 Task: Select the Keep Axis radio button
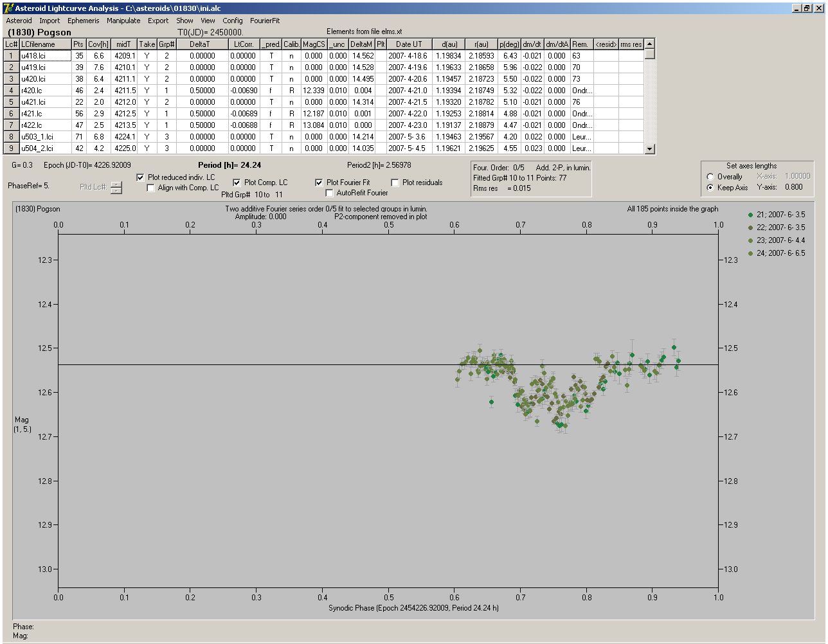710,188
